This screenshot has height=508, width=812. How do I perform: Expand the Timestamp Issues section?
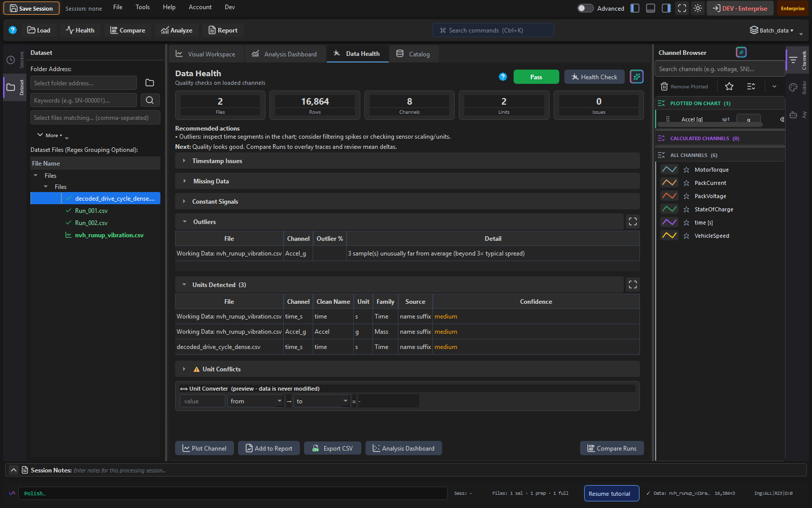(407, 161)
